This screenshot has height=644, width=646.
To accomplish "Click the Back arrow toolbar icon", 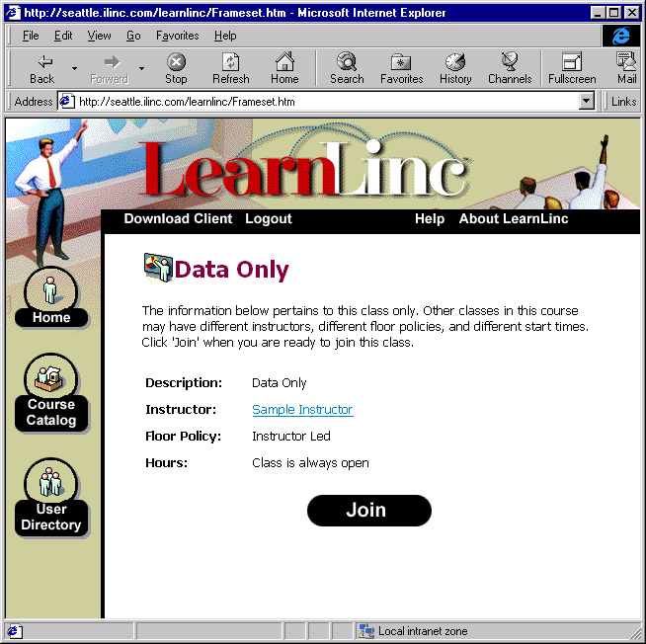I will click(44, 62).
